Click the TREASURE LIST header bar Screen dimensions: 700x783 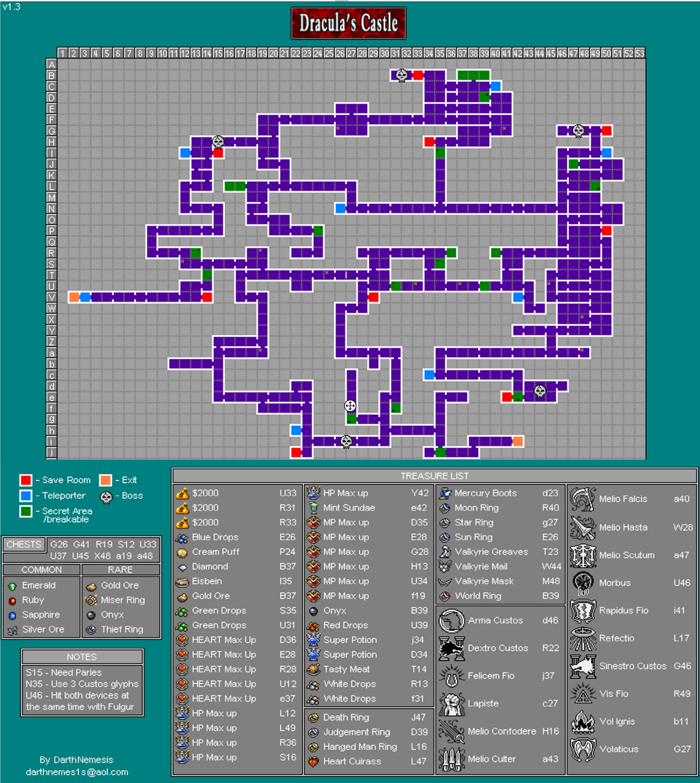click(434, 476)
